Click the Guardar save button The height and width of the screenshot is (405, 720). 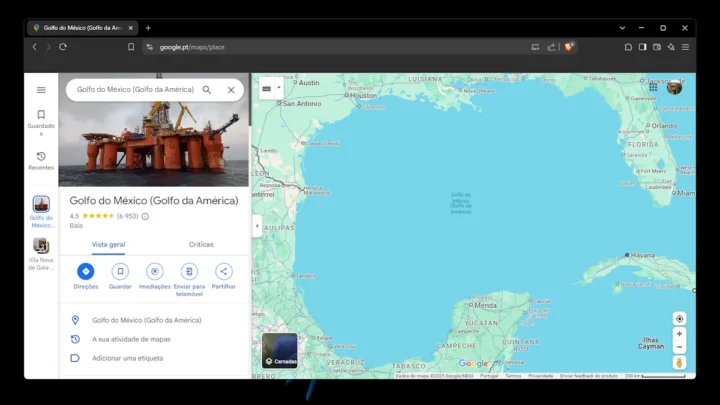pyautogui.click(x=120, y=276)
